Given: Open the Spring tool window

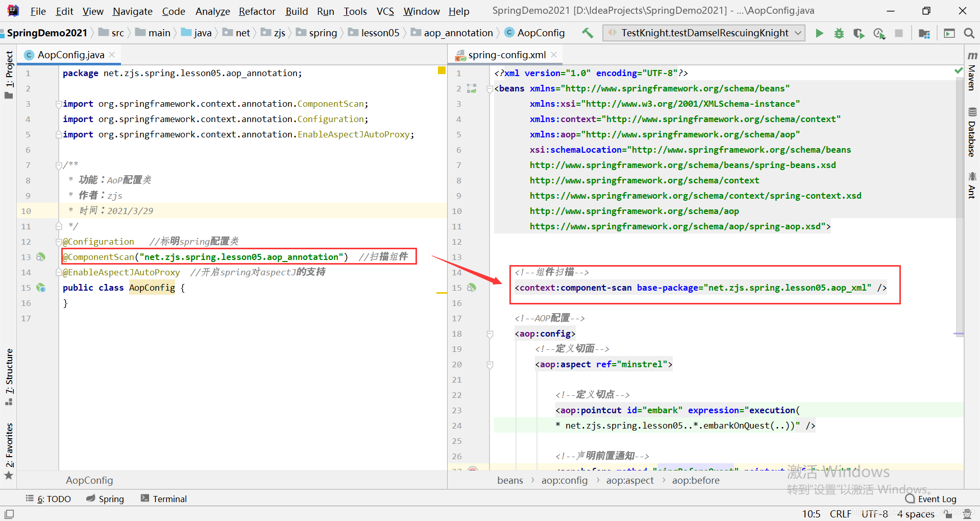Looking at the screenshot, I should click(x=105, y=499).
